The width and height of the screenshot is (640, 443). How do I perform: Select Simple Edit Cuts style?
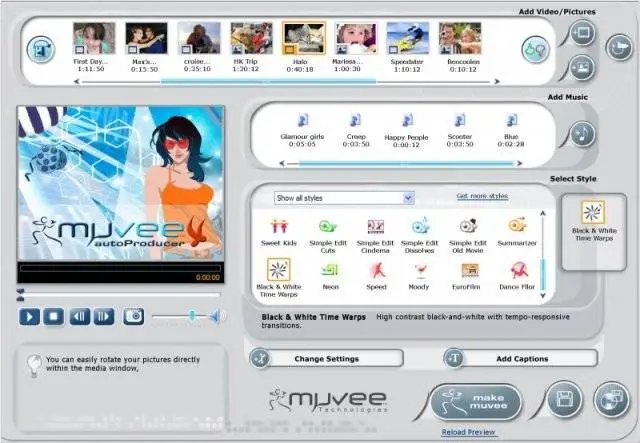pos(328,236)
